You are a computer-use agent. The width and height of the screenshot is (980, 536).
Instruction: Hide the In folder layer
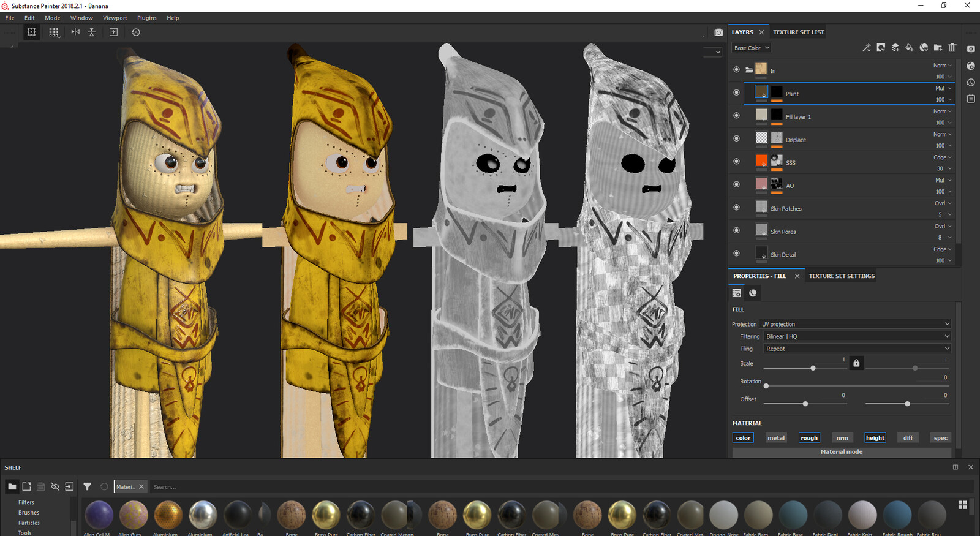736,70
